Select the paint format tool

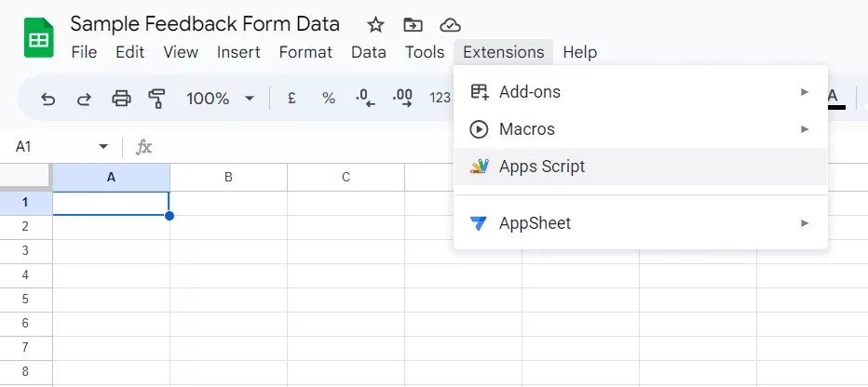point(157,99)
